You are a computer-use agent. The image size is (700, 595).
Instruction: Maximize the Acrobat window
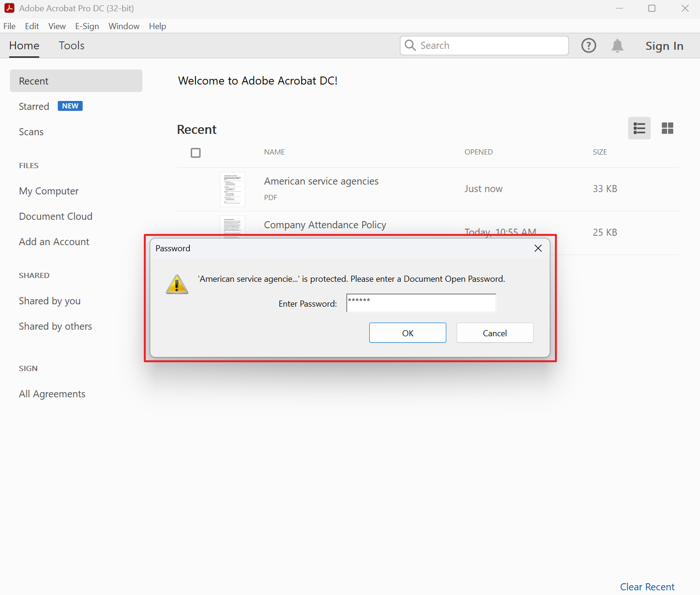pos(652,8)
